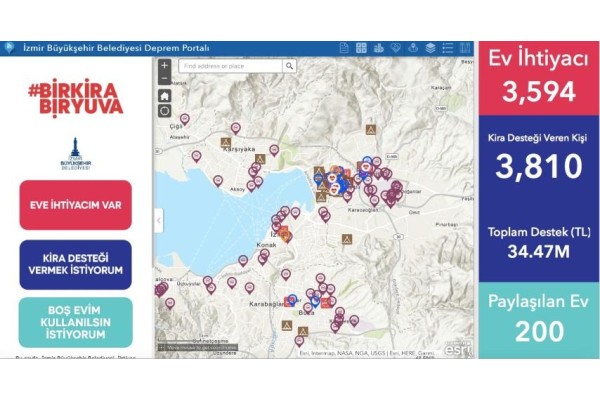The height and width of the screenshot is (400, 600).
Task: Click the location pin icon in toolbar
Action: tap(412, 48)
